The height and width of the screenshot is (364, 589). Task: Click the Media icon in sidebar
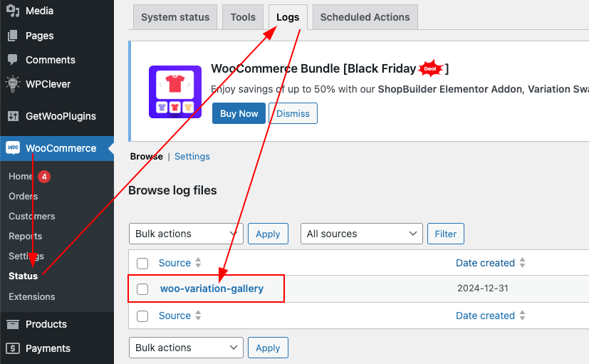click(13, 11)
